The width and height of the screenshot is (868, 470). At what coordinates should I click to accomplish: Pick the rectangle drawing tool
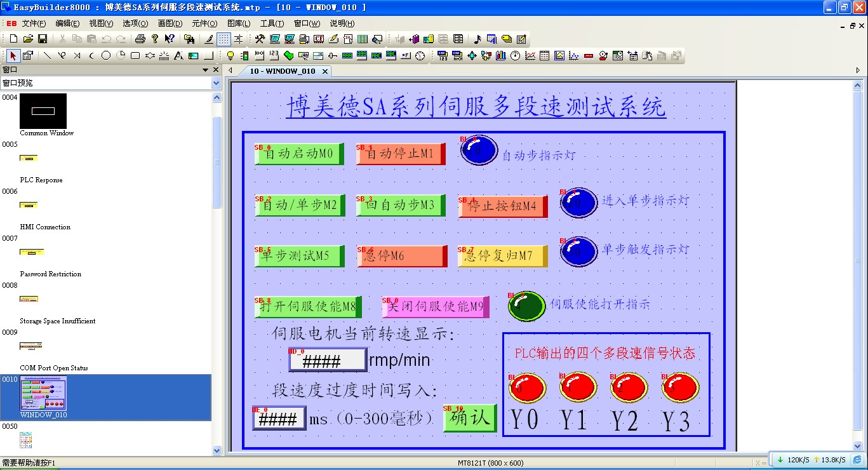135,56
